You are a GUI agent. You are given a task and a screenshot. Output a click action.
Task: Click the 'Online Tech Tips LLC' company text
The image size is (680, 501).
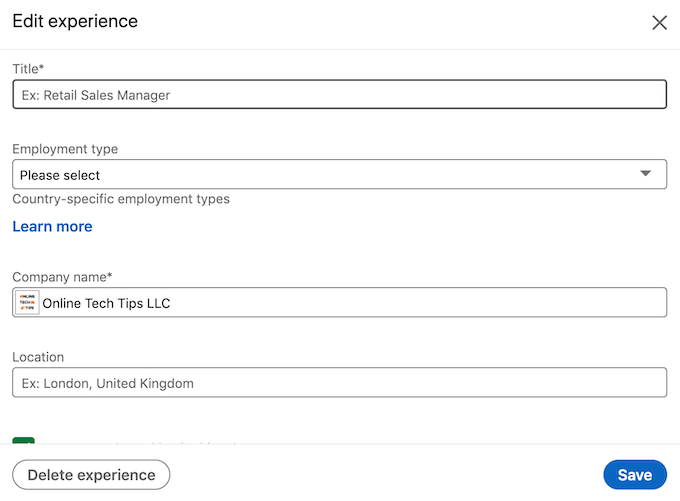coord(106,303)
